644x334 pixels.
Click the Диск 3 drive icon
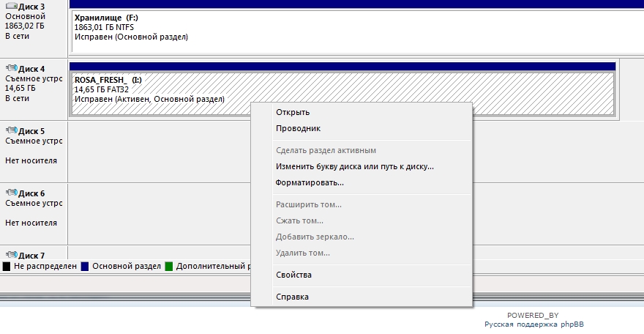12,6
